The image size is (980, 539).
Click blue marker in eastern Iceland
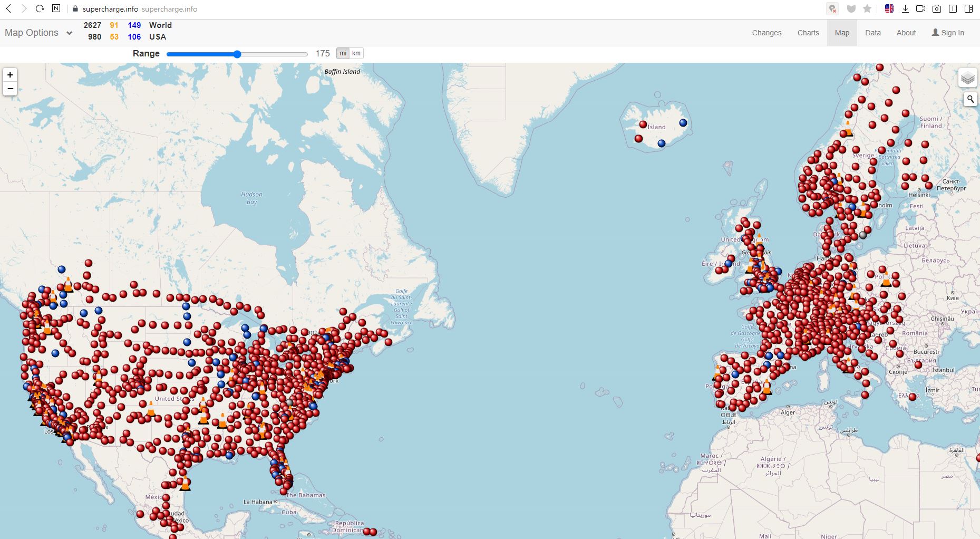click(683, 122)
